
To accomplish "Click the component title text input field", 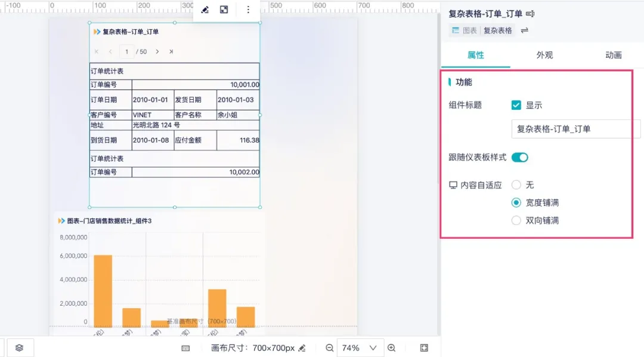I will [575, 129].
